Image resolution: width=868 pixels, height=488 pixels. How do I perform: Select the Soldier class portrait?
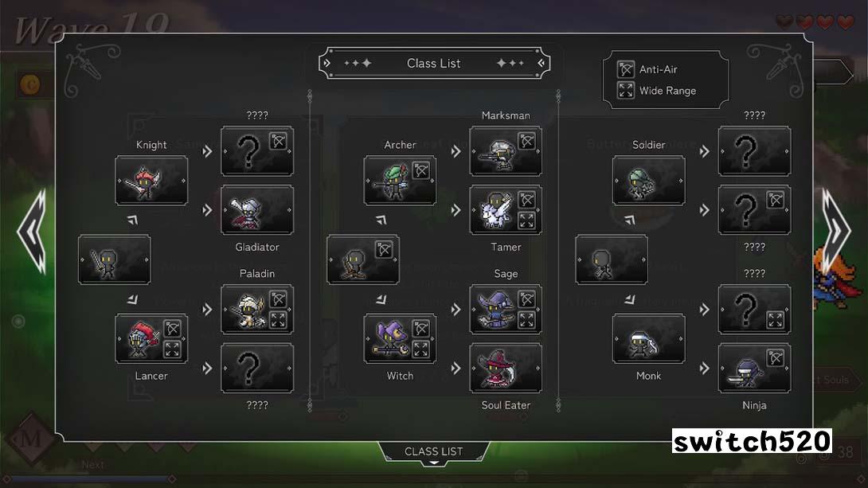[648, 181]
